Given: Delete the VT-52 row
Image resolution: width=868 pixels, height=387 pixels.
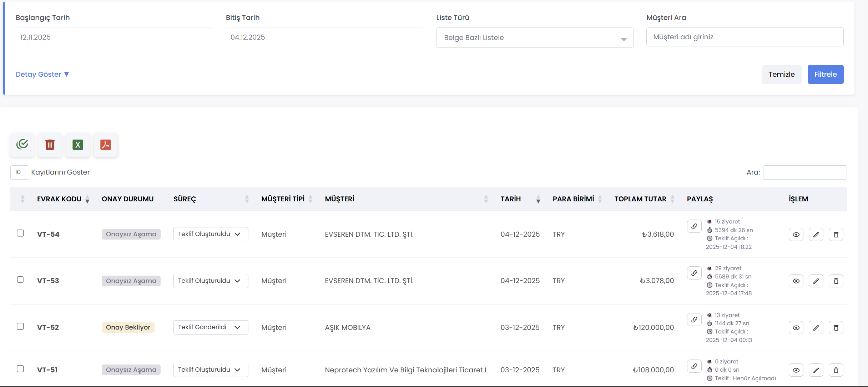Looking at the screenshot, I should pyautogui.click(x=836, y=328).
